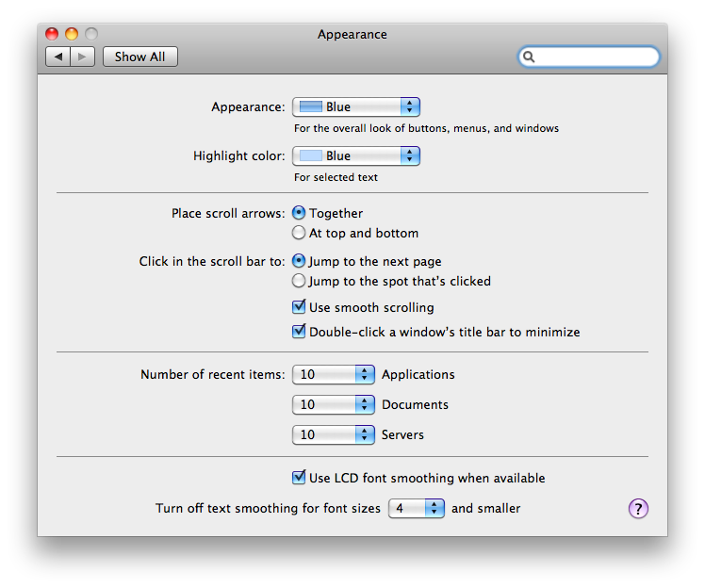Screen dimensions: 705x588
Task: Type in the search field
Action: [596, 57]
